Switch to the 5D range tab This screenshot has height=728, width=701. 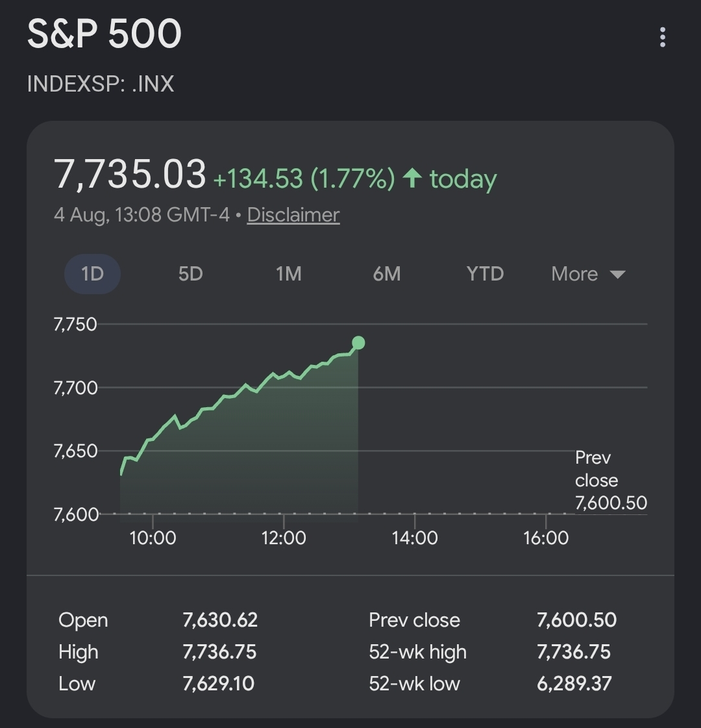click(x=191, y=274)
